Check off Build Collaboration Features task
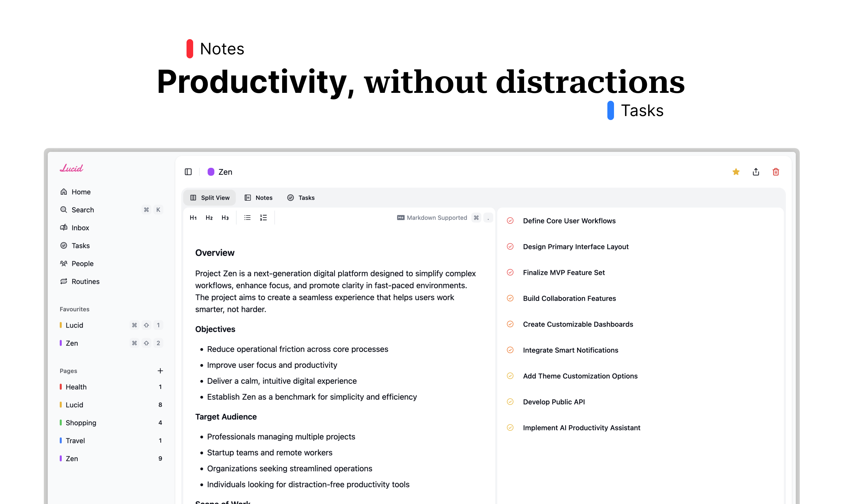The height and width of the screenshot is (504, 843). tap(510, 298)
